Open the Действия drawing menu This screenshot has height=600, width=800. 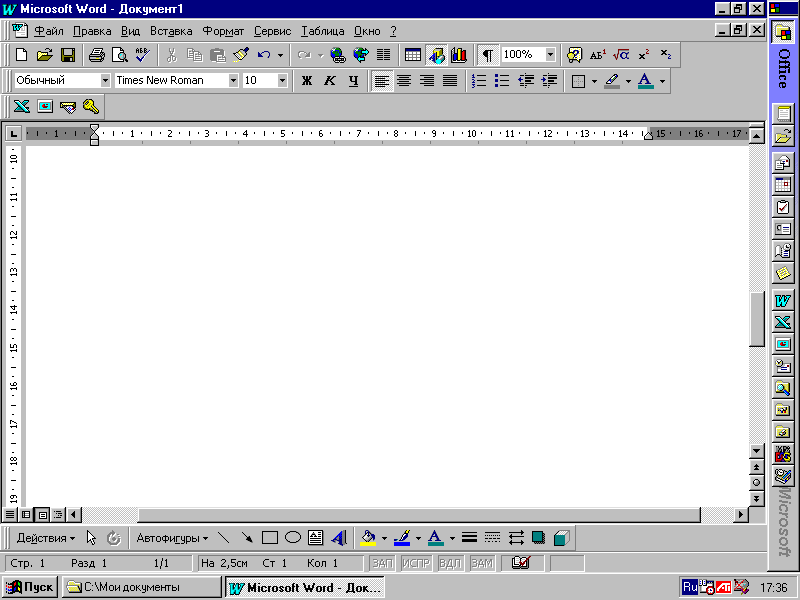(x=45, y=538)
